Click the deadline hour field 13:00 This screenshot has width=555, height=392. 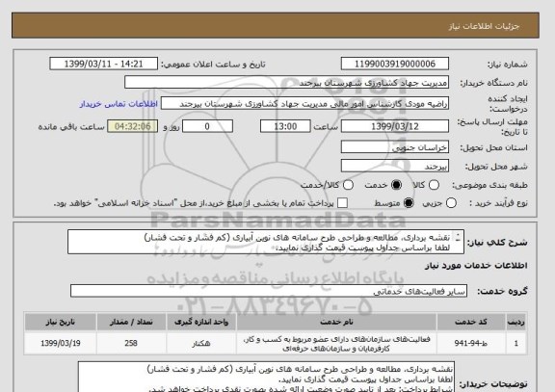[285, 126]
